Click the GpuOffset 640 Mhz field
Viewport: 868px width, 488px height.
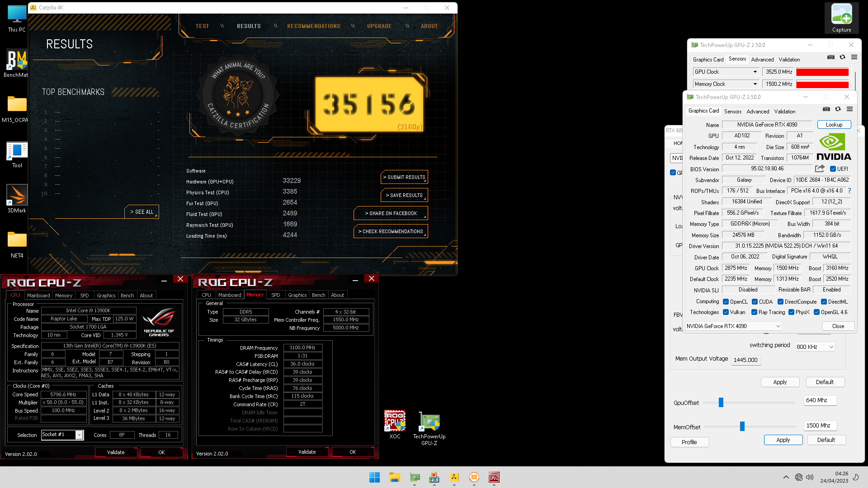pyautogui.click(x=820, y=400)
